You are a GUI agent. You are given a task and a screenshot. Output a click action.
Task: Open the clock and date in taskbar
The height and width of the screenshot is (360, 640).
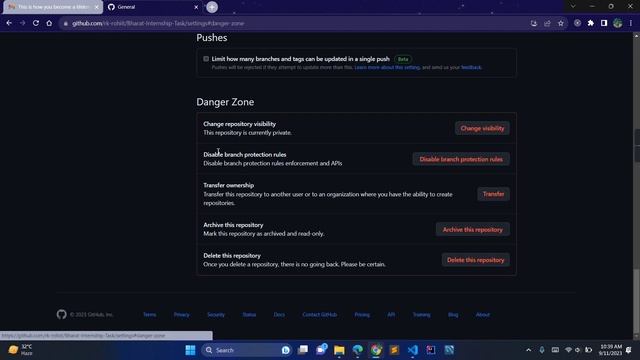tap(610, 350)
